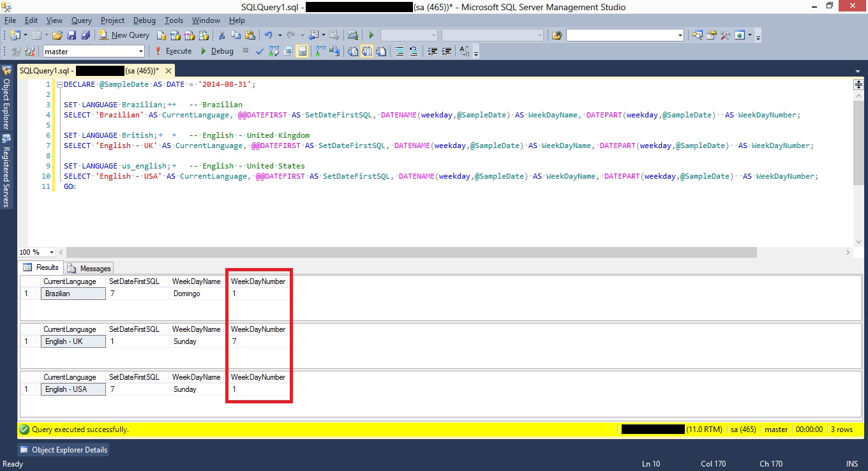Cut selection with the scissors icon

[x=221, y=35]
